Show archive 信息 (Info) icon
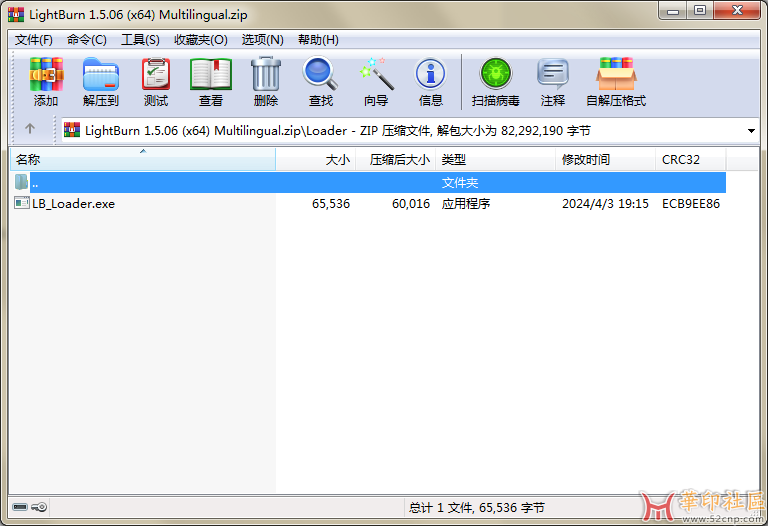The image size is (768, 526). [x=431, y=74]
